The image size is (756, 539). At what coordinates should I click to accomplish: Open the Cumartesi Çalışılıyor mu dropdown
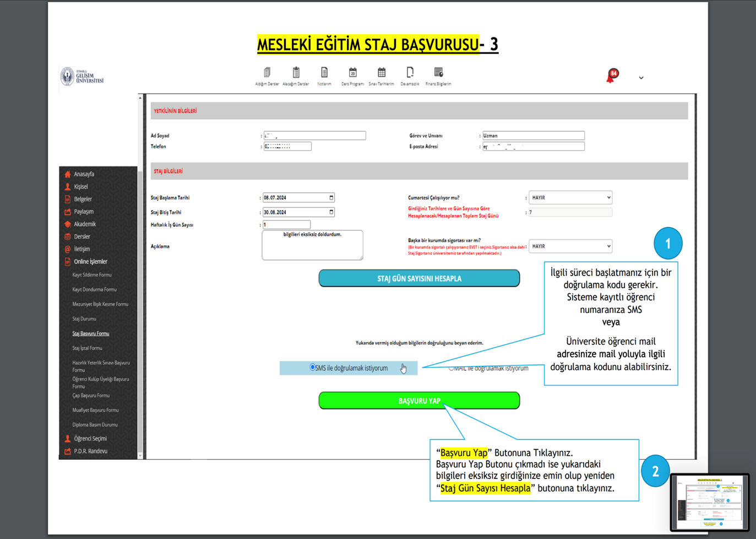[570, 197]
